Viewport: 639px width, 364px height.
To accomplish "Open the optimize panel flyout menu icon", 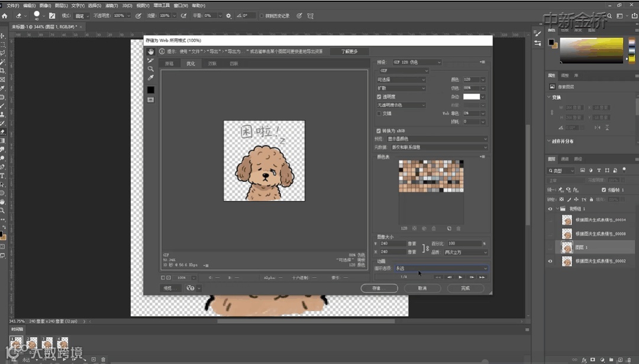I will (483, 62).
